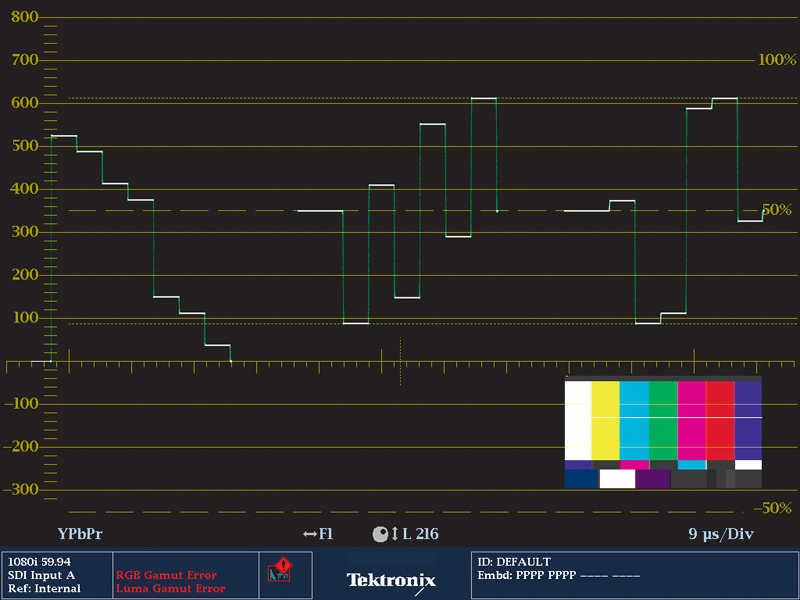800x600 pixels.
Task: Click the ID: DEFAULT label
Action: coord(514,562)
